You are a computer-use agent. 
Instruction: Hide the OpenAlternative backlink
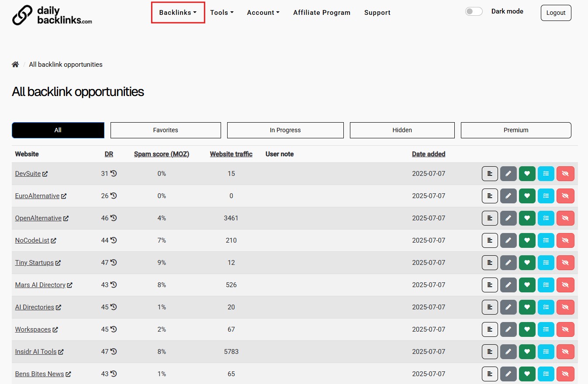tap(565, 218)
